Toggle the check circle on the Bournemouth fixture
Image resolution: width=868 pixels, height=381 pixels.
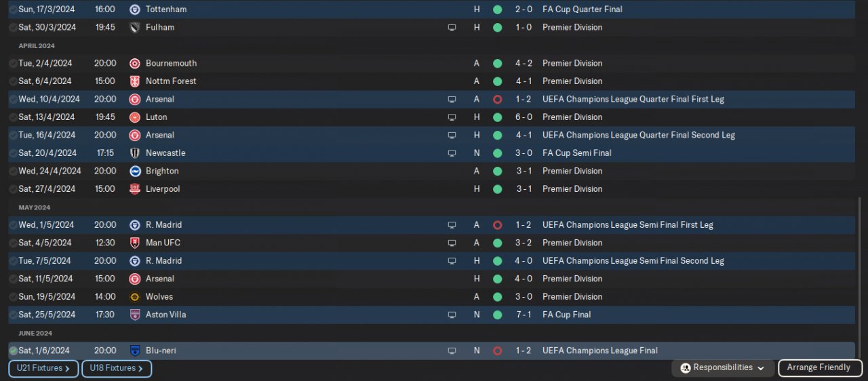pos(13,63)
